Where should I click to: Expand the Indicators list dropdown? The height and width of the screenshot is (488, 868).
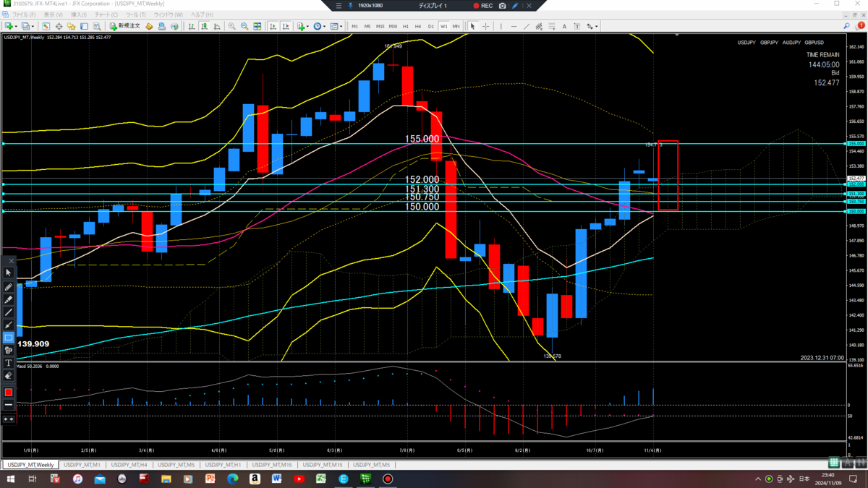307,26
